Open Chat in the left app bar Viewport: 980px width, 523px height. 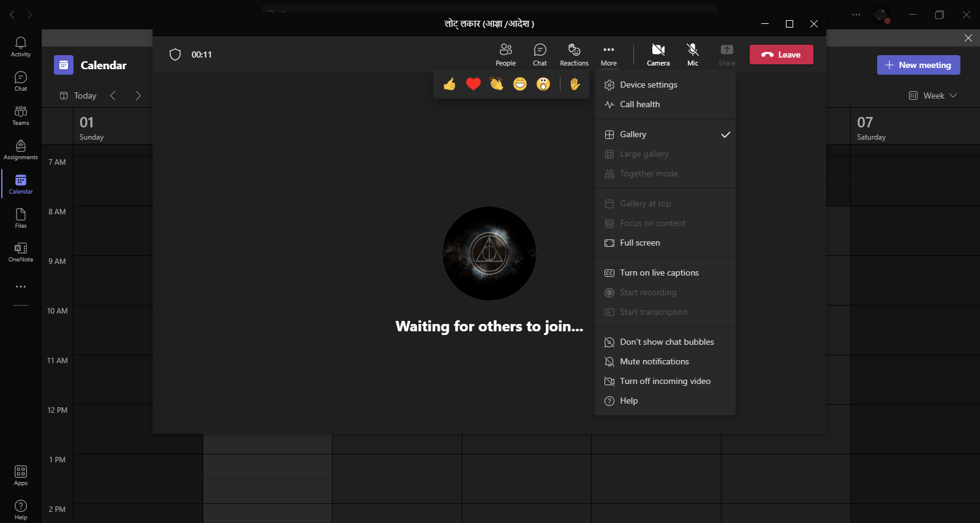click(x=21, y=81)
